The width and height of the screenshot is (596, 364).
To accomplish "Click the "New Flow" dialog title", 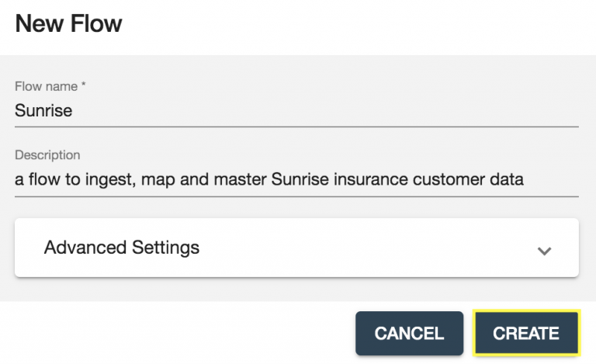I will coord(68,23).
